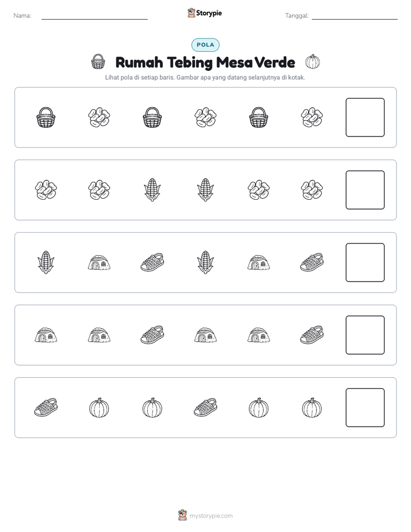This screenshot has width=411, height=532.
Task: Select the first sandal in row four
Action: pos(153,335)
